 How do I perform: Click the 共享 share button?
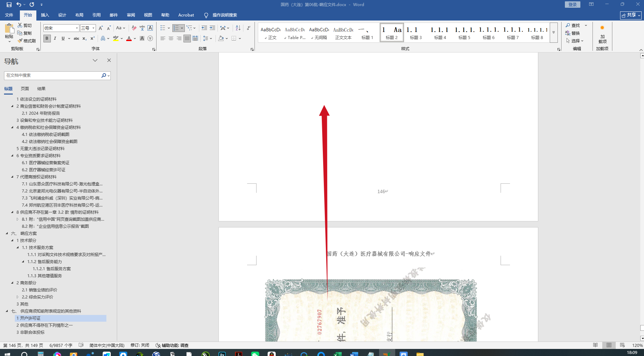(631, 15)
